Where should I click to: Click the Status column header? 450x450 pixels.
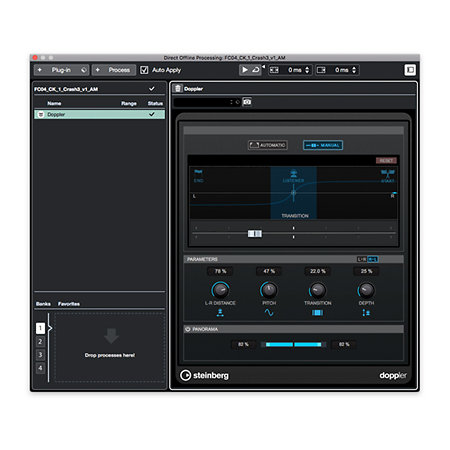point(155,103)
